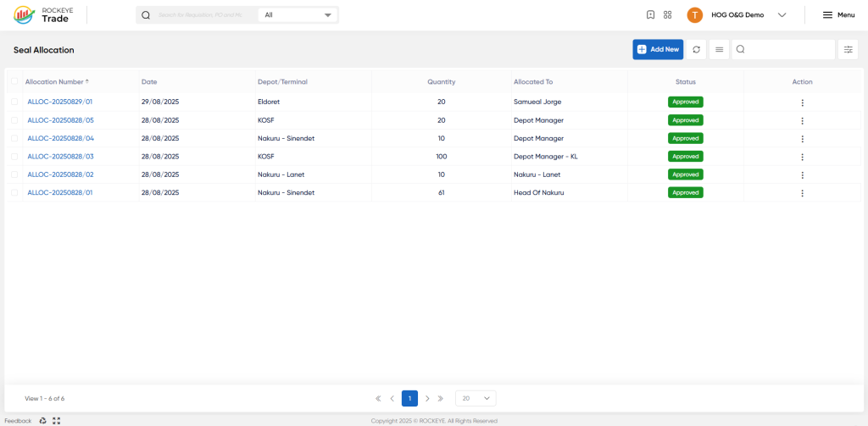Click the Add New button
Screen dimensions: 868x426
pyautogui.click(x=658, y=49)
